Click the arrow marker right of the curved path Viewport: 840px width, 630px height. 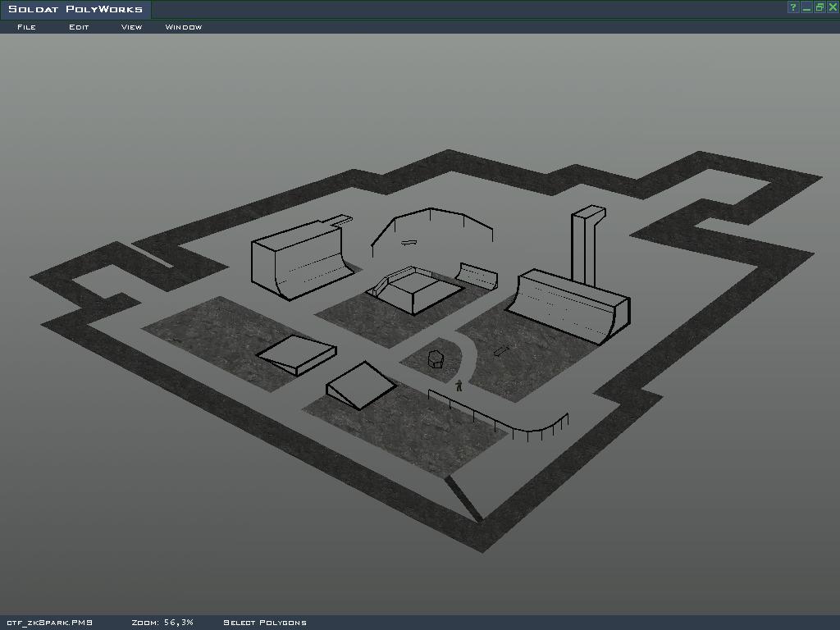tap(500, 351)
